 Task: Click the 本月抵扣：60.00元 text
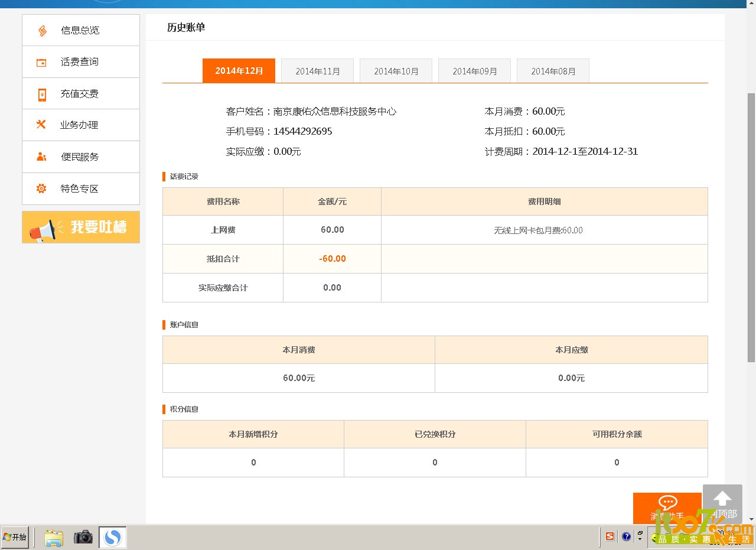524,131
